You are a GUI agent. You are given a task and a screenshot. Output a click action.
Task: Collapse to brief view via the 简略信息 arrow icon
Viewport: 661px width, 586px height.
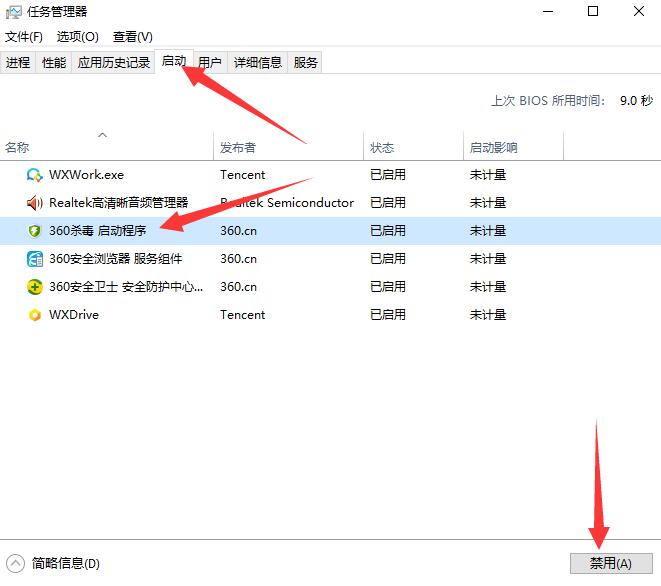click(x=16, y=564)
